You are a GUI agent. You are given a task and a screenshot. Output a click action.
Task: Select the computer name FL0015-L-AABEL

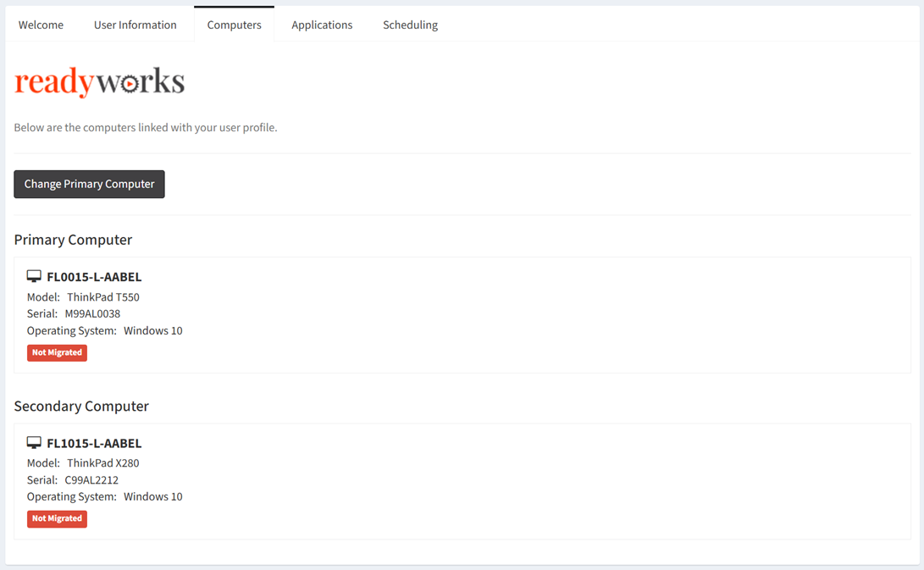[x=94, y=276]
